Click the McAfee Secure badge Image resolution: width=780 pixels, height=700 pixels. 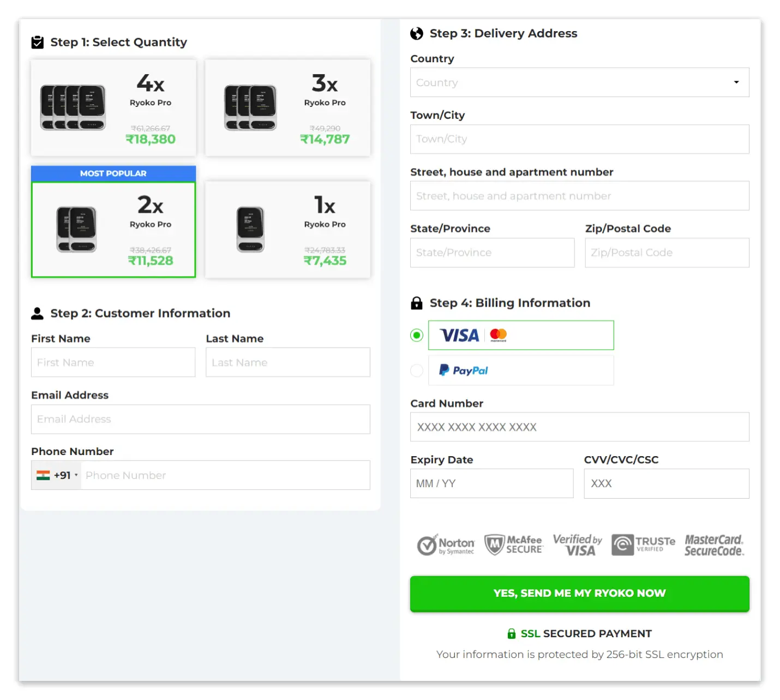pyautogui.click(x=513, y=545)
